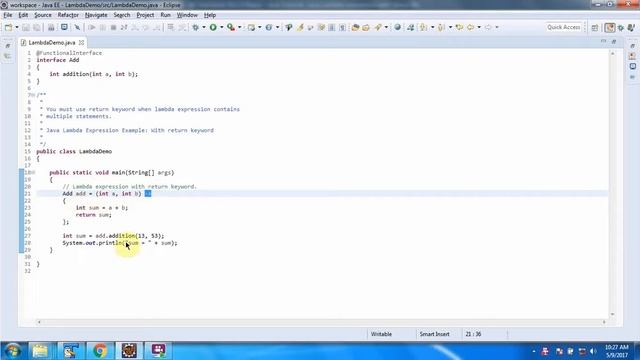Open the Run menu

tap(165, 15)
